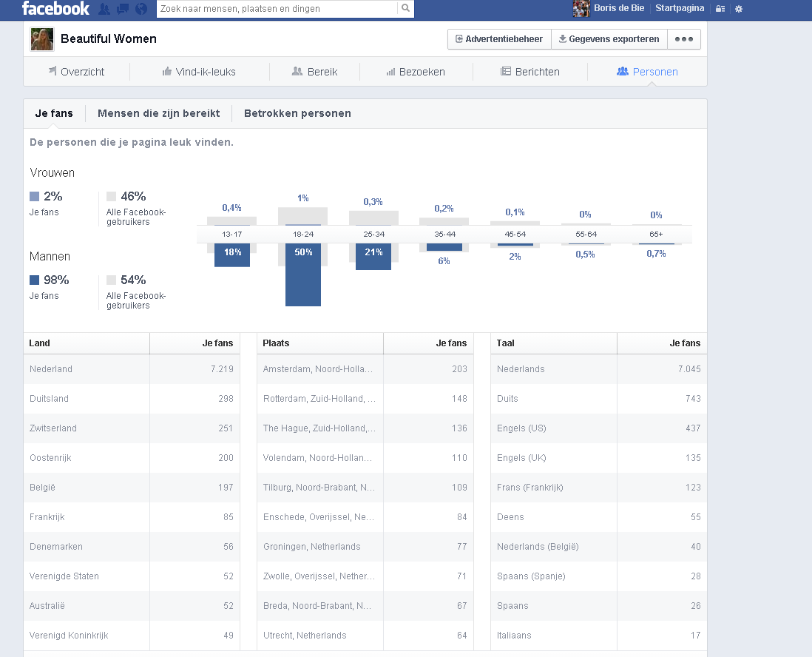Select the Nederlands language row
The width and height of the screenshot is (812, 657).
click(x=598, y=369)
